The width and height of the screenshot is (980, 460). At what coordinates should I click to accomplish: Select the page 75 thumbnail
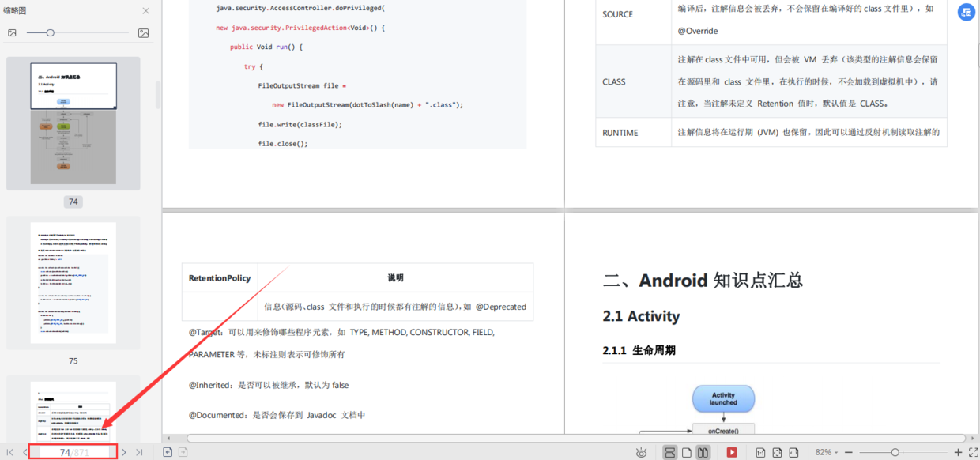(x=73, y=283)
